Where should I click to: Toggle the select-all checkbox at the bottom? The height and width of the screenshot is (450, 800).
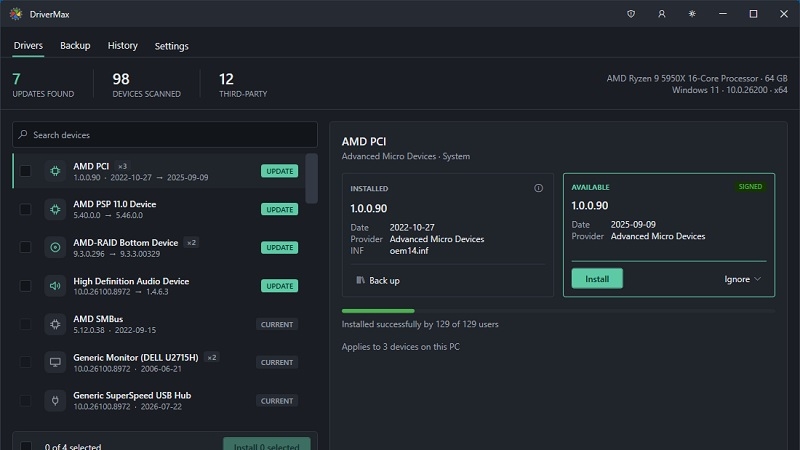pos(26,446)
